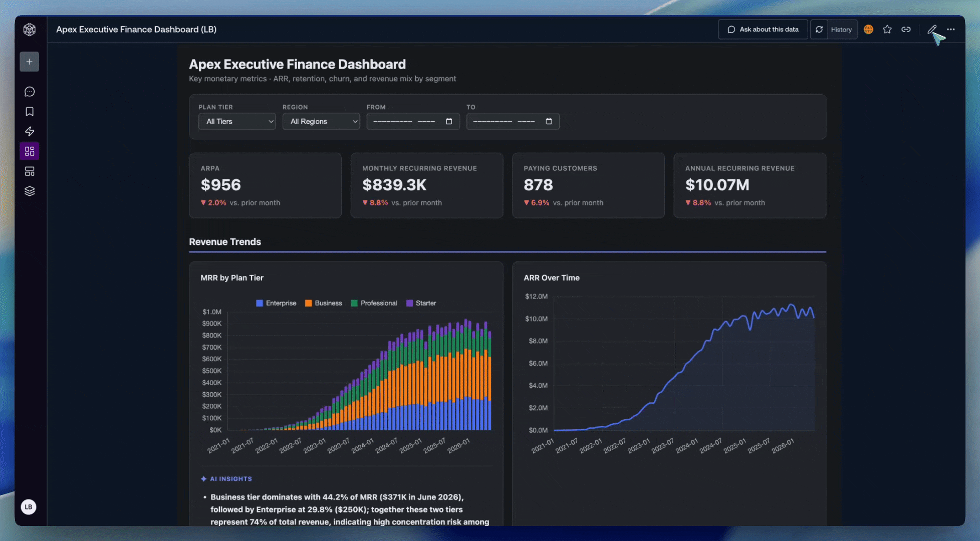Open the stacked layers sidebar icon
The height and width of the screenshot is (541, 980).
30,191
